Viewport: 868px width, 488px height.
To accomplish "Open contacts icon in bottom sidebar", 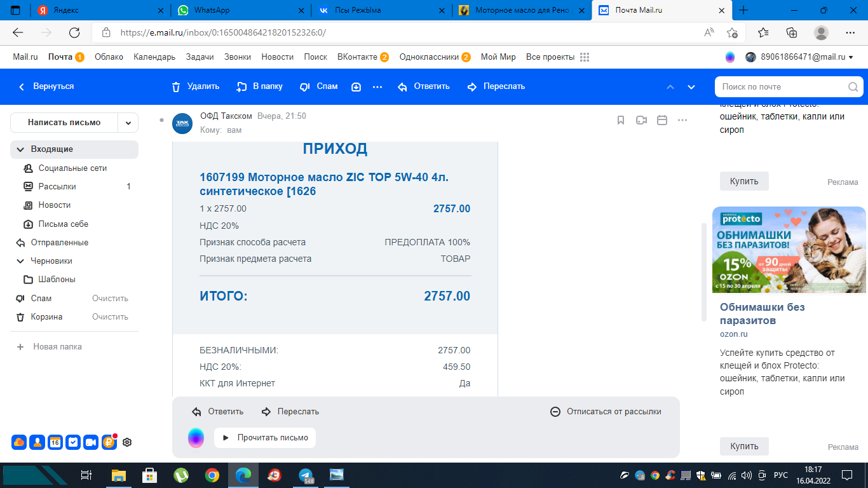I will coord(37,442).
